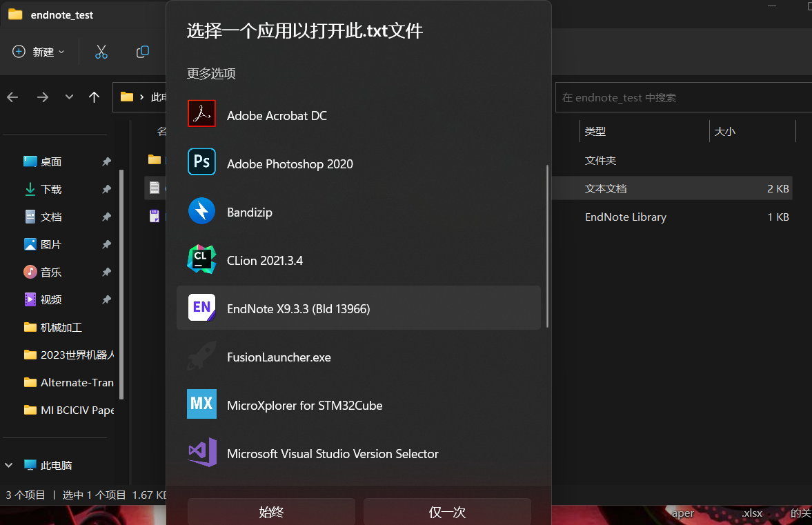Click the 始终 (Always) button

271,511
